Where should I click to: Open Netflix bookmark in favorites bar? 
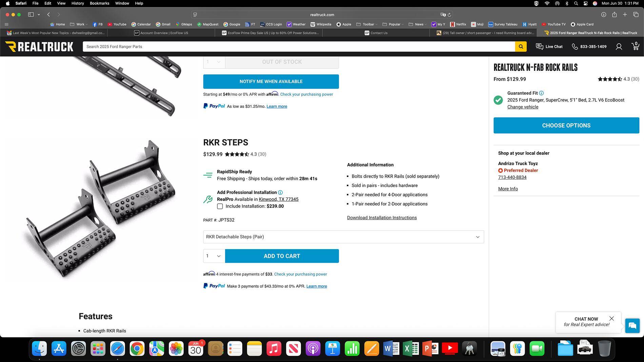(x=458, y=24)
